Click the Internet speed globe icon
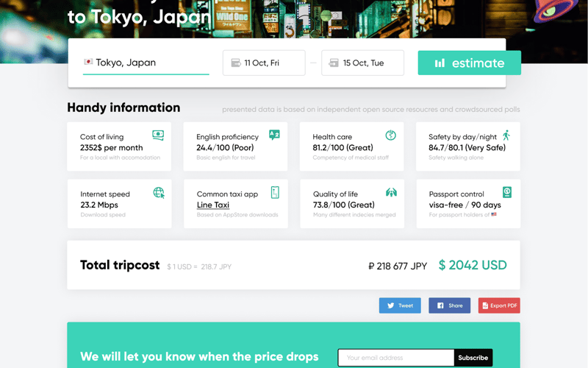The image size is (588, 368). click(x=159, y=193)
